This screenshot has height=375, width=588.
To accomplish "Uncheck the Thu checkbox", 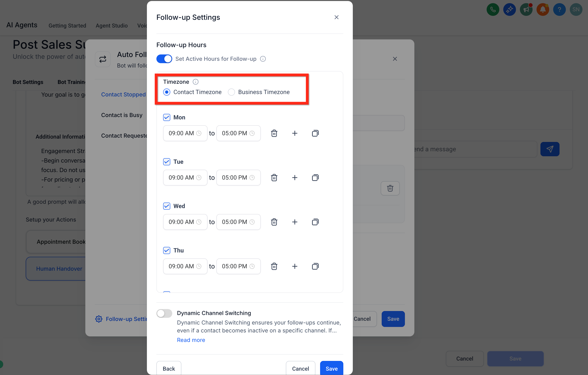I will click(167, 250).
